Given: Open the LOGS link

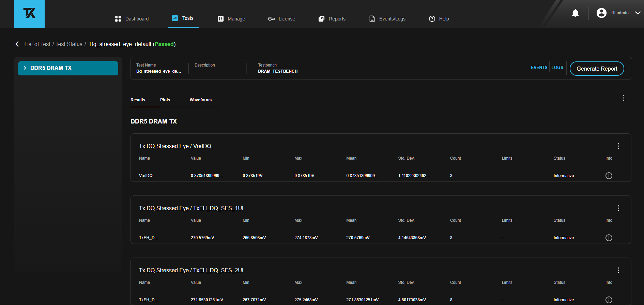Looking at the screenshot, I should click(x=557, y=68).
